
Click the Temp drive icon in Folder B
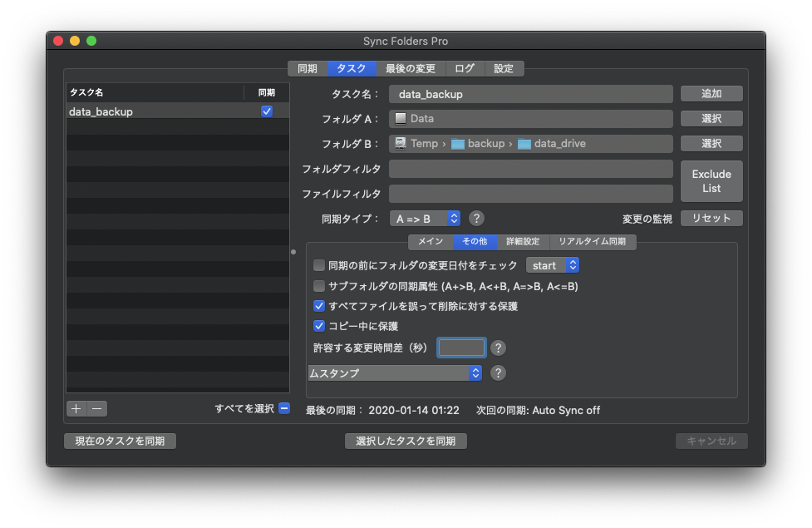coord(401,144)
